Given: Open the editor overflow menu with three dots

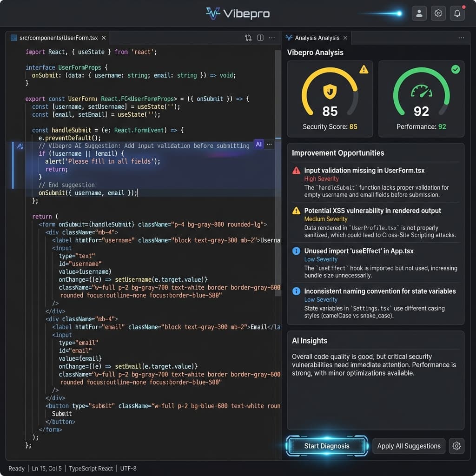Looking at the screenshot, I should [x=271, y=38].
